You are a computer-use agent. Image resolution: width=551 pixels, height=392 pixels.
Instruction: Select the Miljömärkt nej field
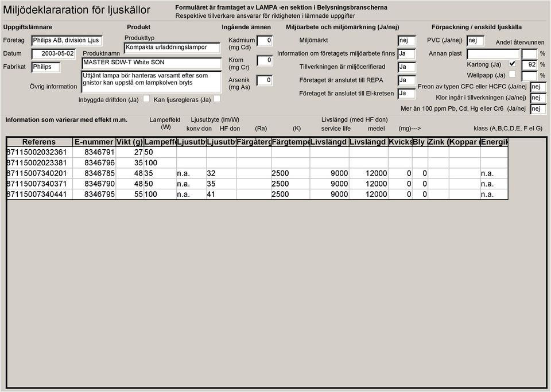(x=406, y=41)
